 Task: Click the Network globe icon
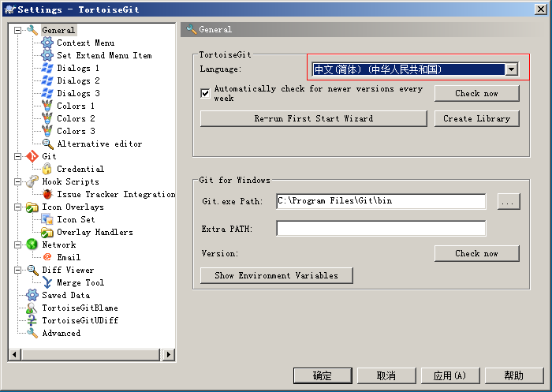click(x=32, y=245)
